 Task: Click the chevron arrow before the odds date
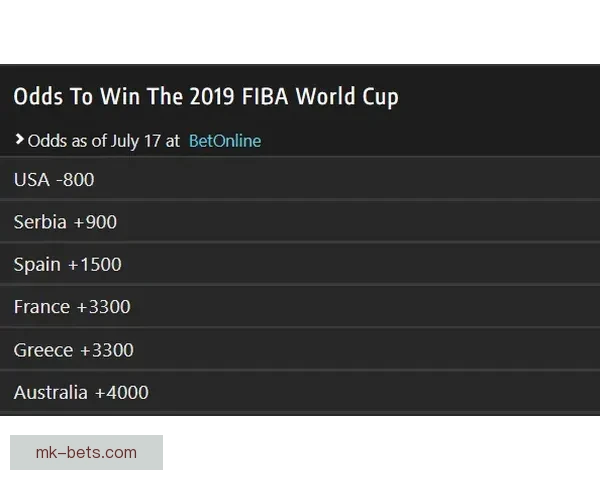(19, 140)
